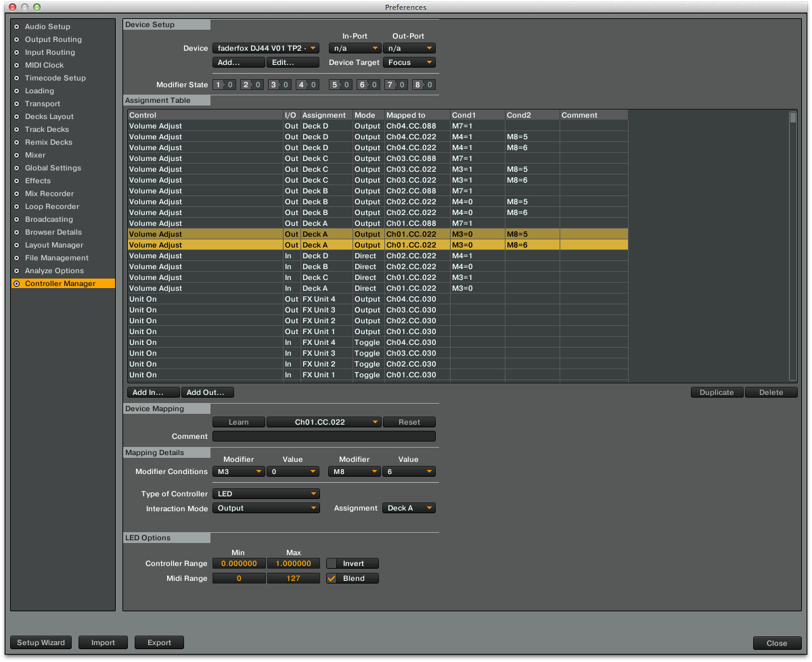Screen dimensions: 812x662
Task: Open the Assignment Deck A dropdown
Action: [409, 508]
